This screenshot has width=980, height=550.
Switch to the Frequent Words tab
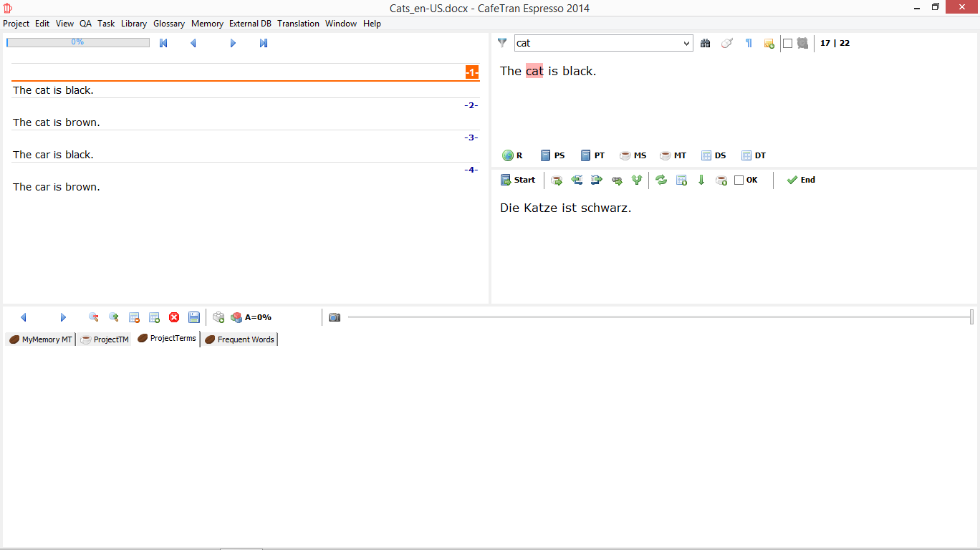pos(239,339)
